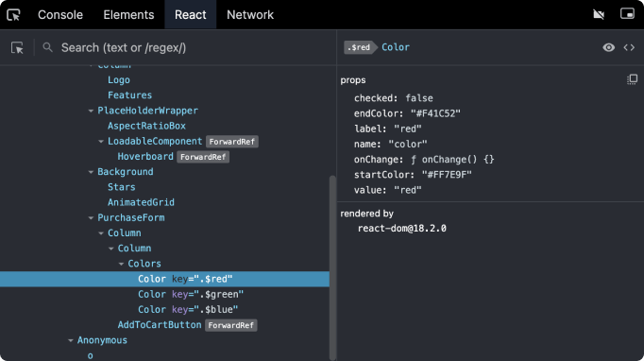Select the AnimatedGrid component

141,202
